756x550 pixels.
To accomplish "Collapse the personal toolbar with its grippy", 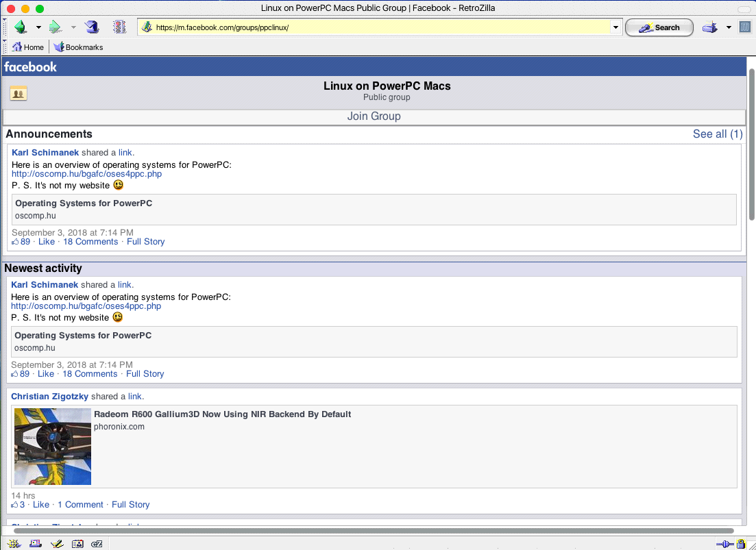I will click(x=5, y=47).
